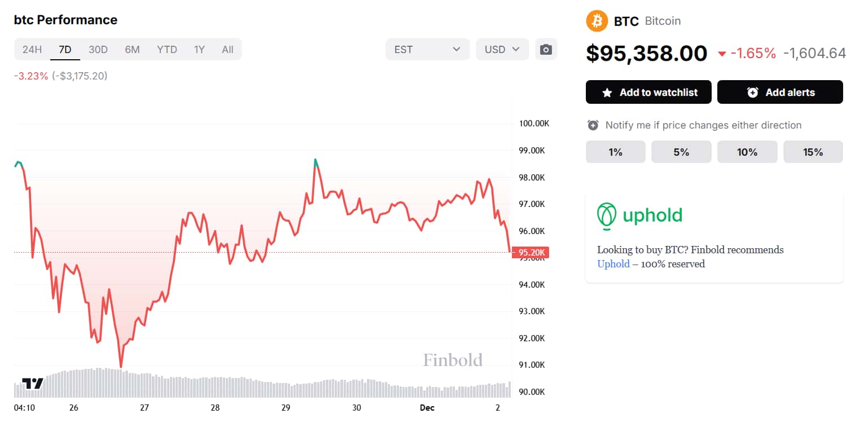Screen dimensions: 868x427
Task: Click the Add to watchlist button
Action: point(648,93)
